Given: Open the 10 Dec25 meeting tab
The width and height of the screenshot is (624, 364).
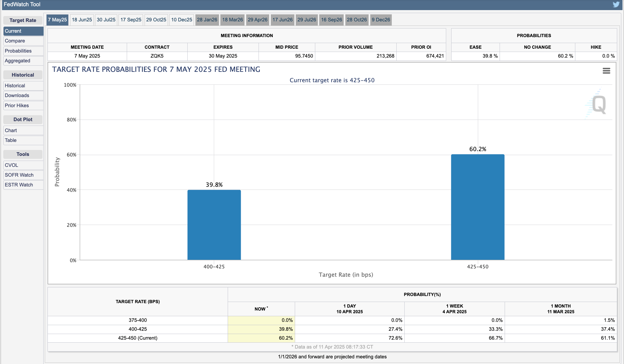Looking at the screenshot, I should pos(182,20).
